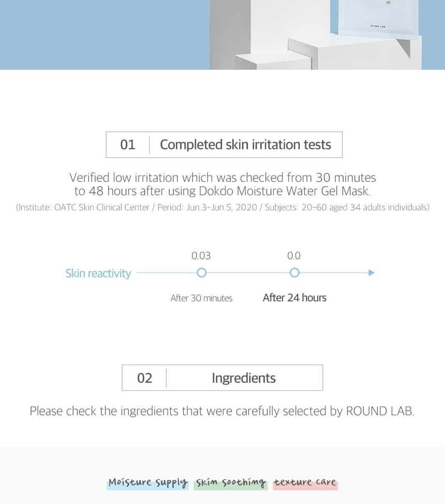445x504 pixels.
Task: Click the OATC Skin Clinical Center footnote
Action: (222, 207)
